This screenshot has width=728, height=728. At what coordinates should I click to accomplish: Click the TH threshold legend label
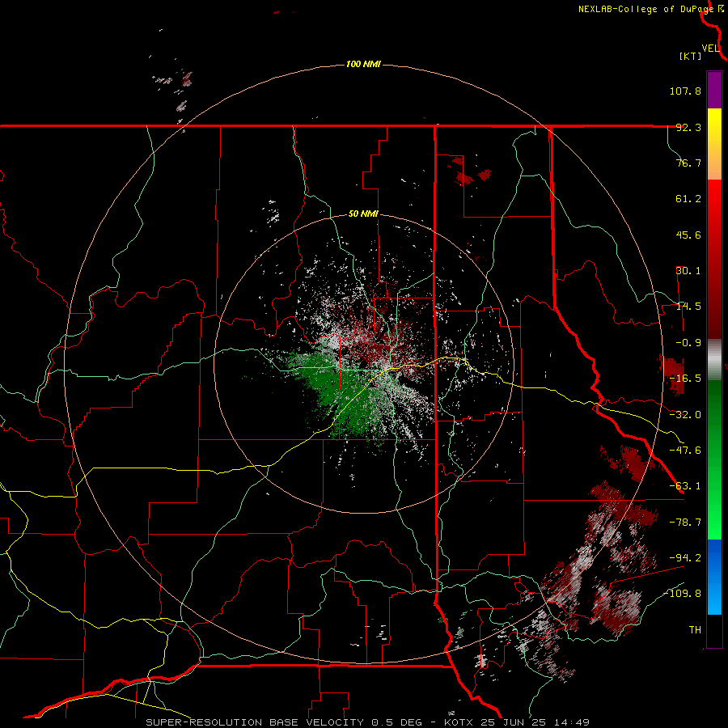(x=695, y=629)
